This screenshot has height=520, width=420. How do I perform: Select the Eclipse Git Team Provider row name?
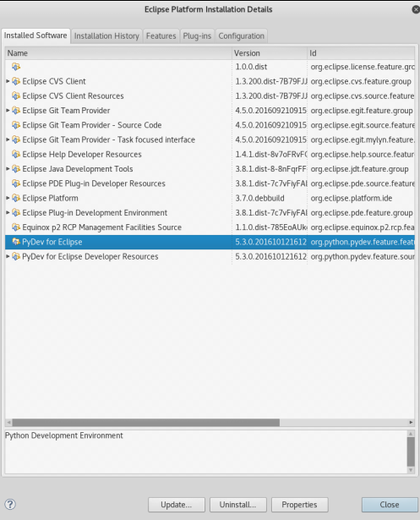66,111
